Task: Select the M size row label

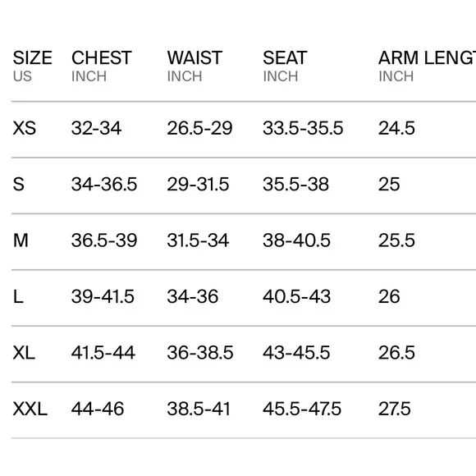Action: pos(21,240)
